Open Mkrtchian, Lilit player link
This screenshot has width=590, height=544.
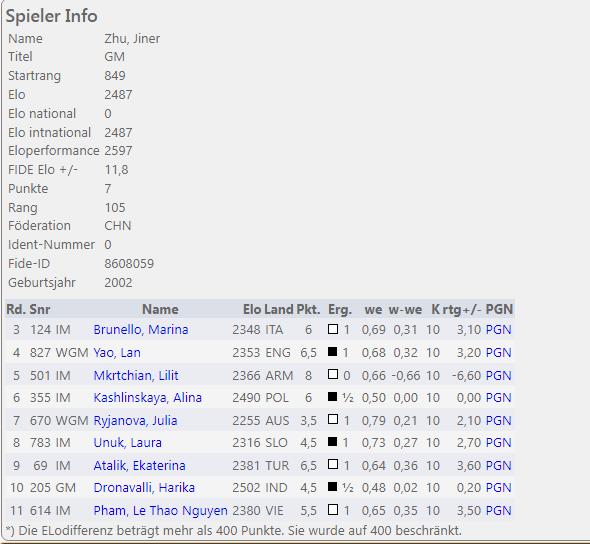(136, 375)
